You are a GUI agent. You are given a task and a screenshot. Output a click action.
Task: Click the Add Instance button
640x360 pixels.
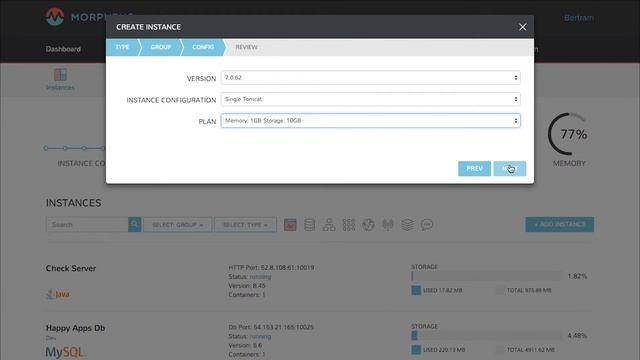[x=560, y=224]
